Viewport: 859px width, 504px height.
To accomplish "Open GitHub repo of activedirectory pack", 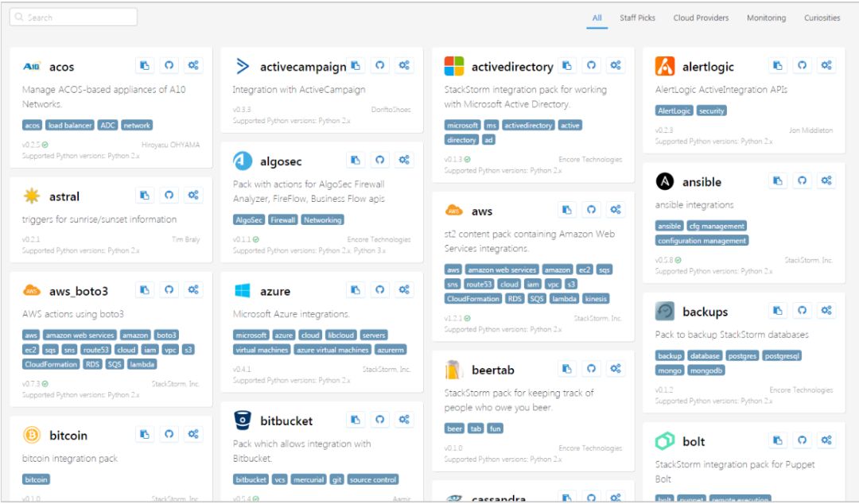I will (x=591, y=65).
